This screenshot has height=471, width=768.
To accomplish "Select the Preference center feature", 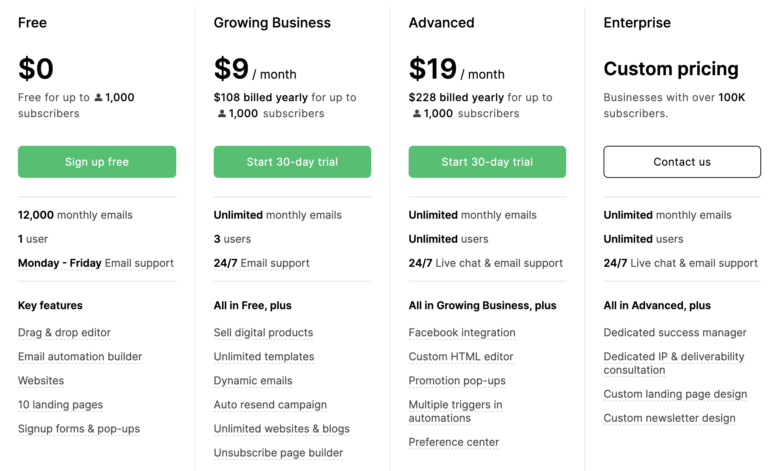I will (x=454, y=442).
